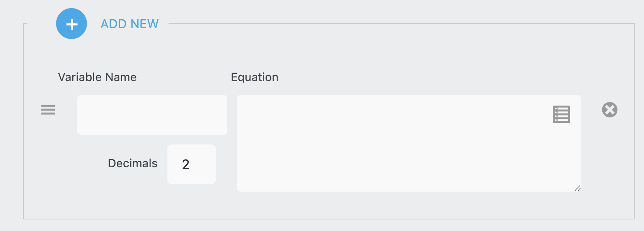Select the ADD NEW label text

(x=130, y=24)
